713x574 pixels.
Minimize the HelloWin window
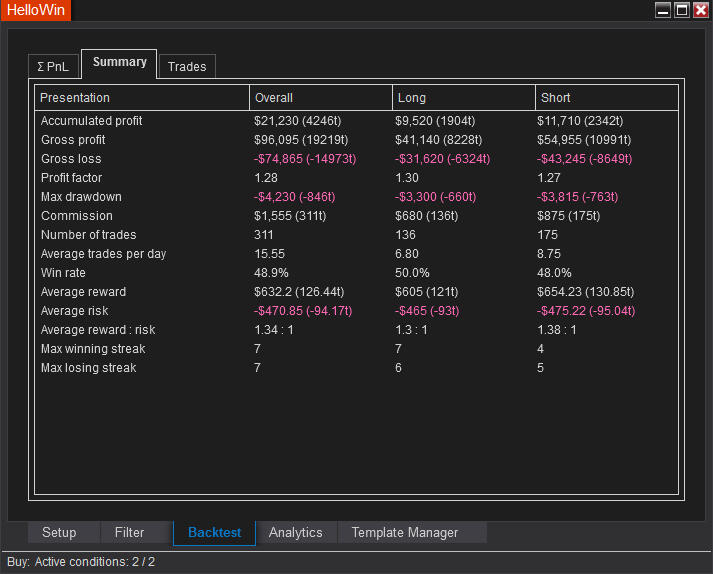(663, 10)
